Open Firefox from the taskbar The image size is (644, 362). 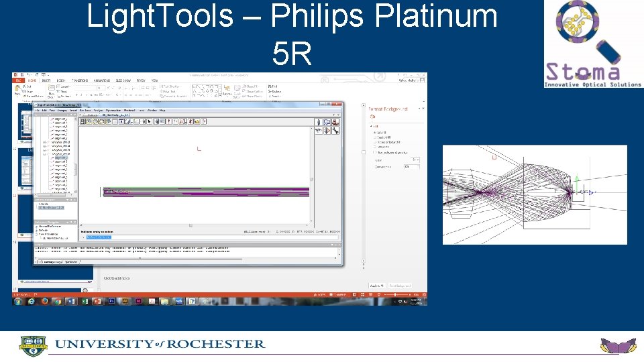pyautogui.click(x=44, y=301)
